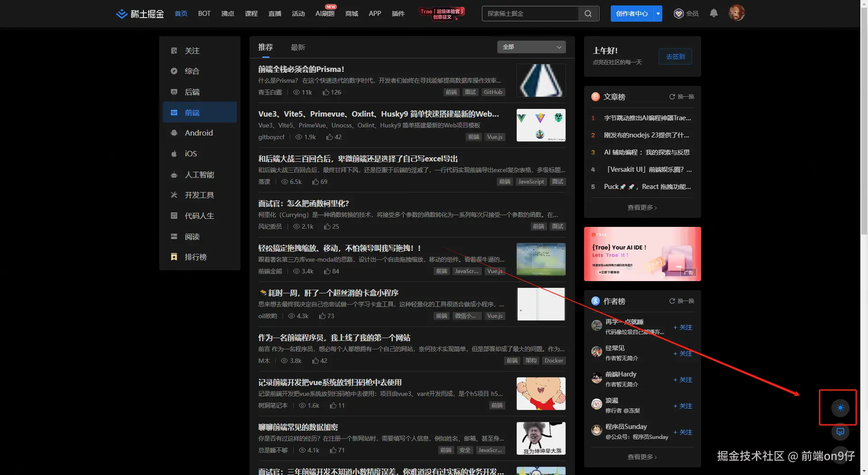The image size is (868, 475).
Task: Expand 查看更多 under 文章榜
Action: tap(642, 207)
